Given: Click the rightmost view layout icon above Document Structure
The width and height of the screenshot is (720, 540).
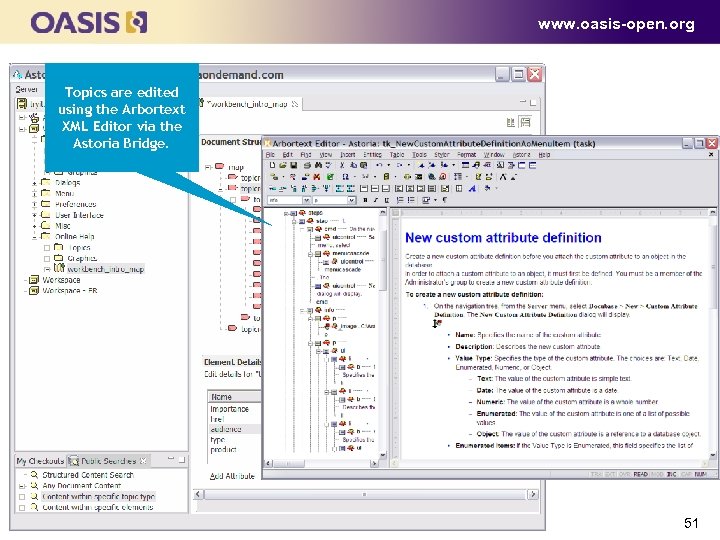Looking at the screenshot, I should [x=525, y=122].
